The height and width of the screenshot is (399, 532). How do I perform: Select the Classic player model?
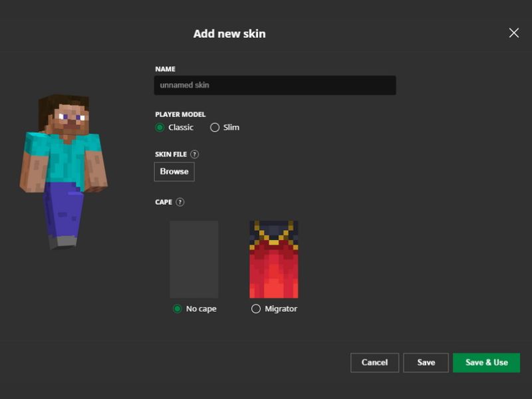160,128
